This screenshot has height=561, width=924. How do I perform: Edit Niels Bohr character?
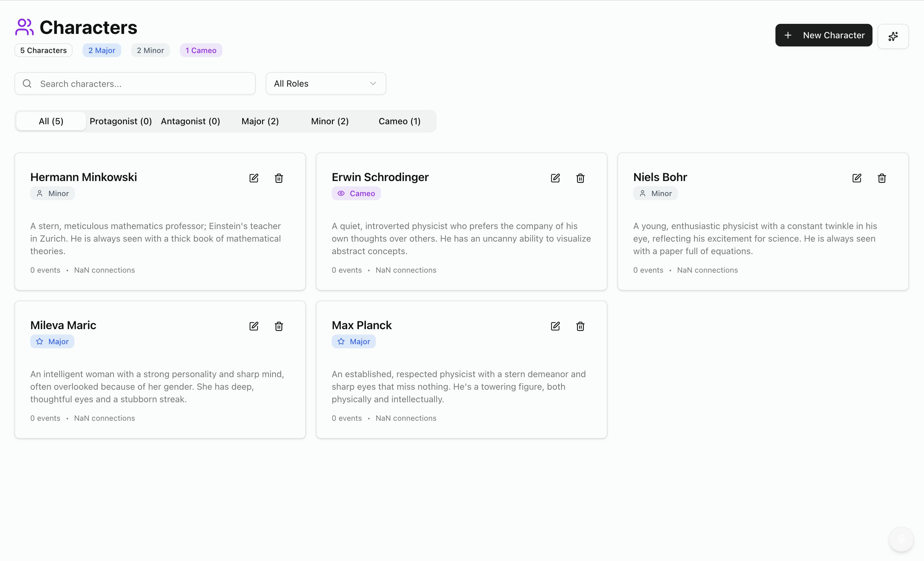[x=856, y=178]
